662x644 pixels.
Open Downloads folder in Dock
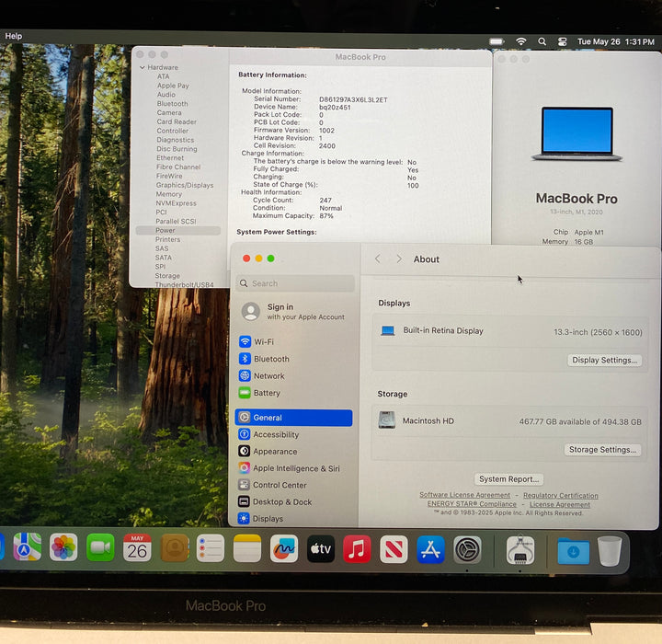pyautogui.click(x=574, y=551)
